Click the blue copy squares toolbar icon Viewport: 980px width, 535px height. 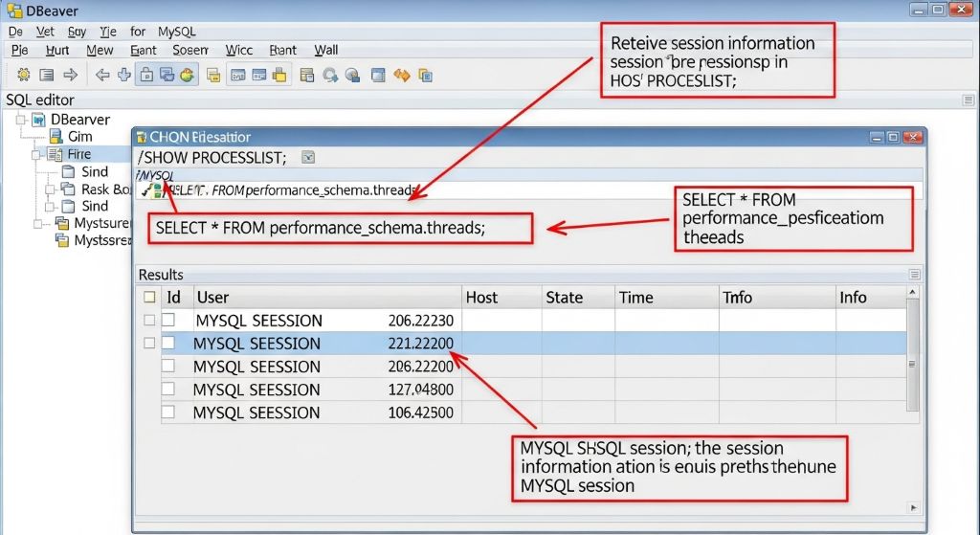point(426,76)
